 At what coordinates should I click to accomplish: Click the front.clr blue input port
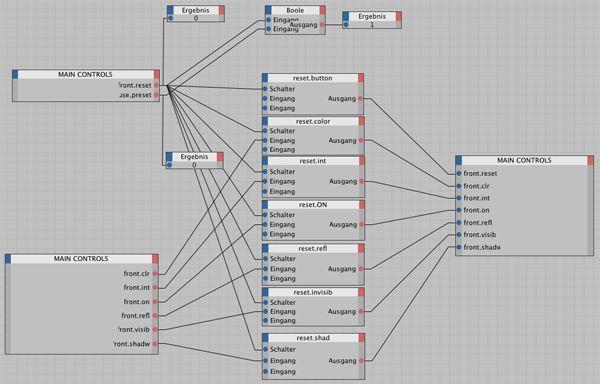point(459,186)
